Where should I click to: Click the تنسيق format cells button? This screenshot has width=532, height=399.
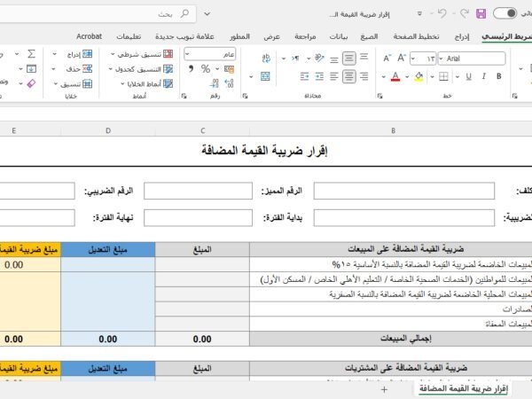click(76, 84)
